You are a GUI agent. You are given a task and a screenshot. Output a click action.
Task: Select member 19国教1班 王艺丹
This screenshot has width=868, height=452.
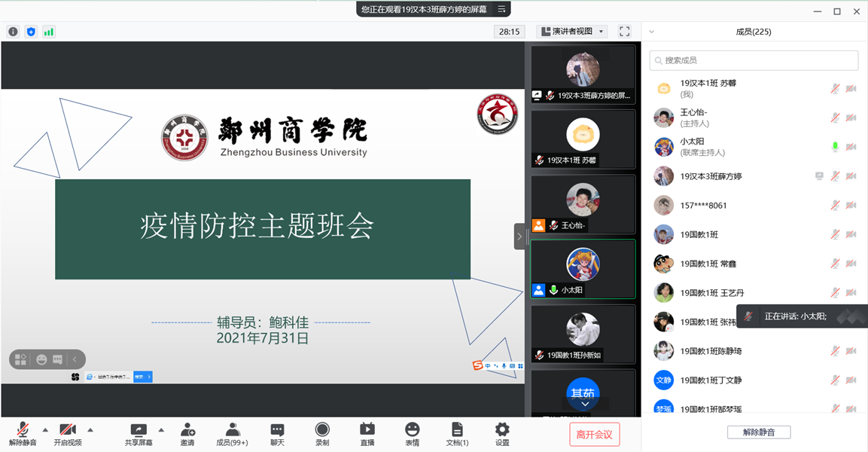(x=754, y=292)
